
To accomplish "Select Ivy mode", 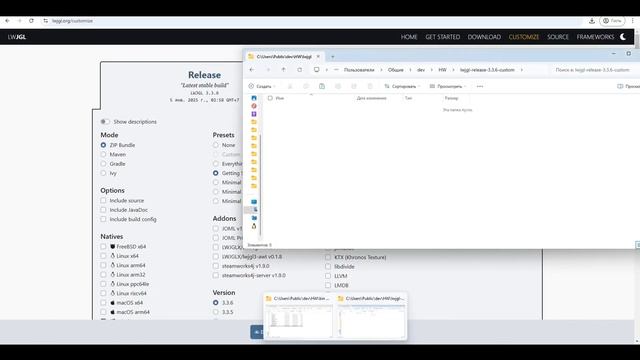I will [x=103, y=173].
